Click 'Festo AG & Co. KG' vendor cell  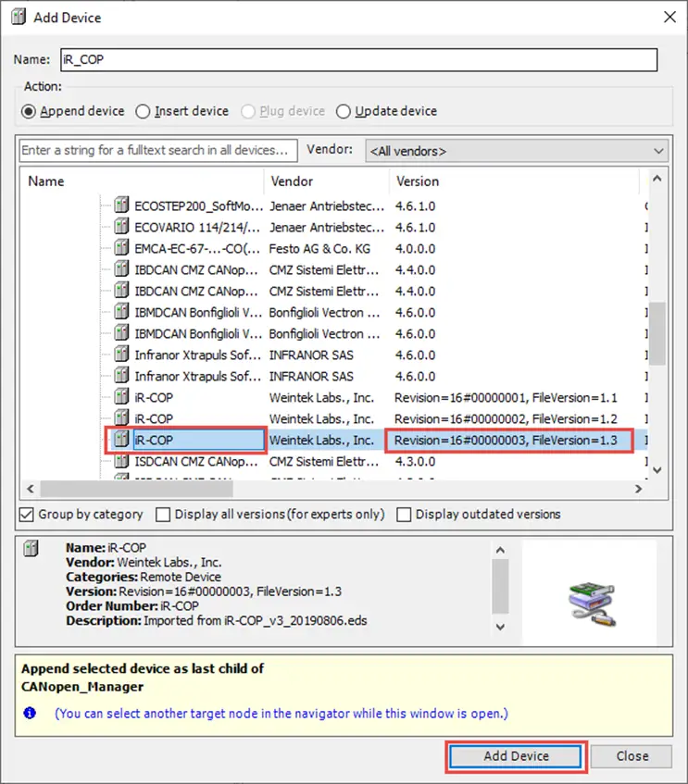(319, 248)
